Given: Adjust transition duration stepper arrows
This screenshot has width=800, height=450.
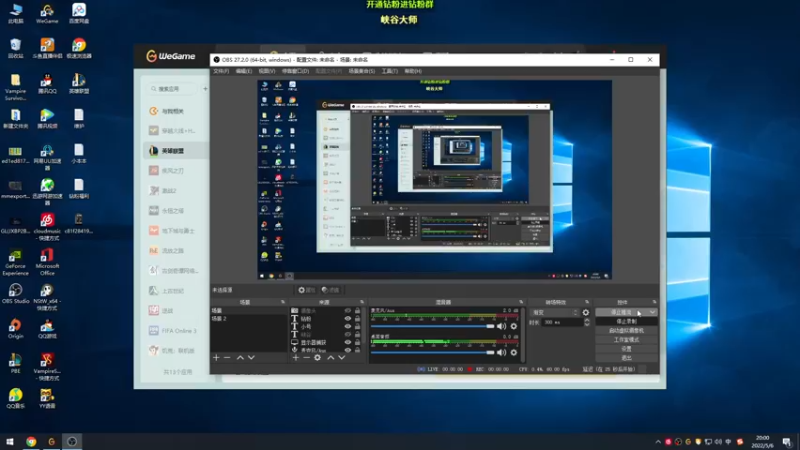Looking at the screenshot, I should (587, 322).
